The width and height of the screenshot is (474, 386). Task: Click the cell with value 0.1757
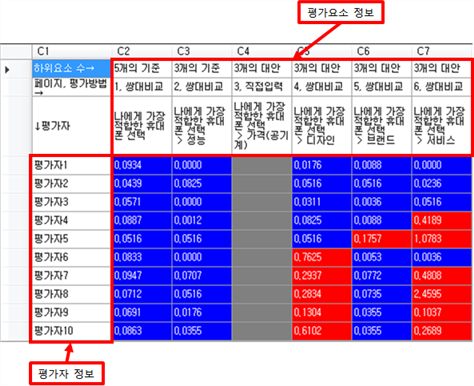[382, 239]
